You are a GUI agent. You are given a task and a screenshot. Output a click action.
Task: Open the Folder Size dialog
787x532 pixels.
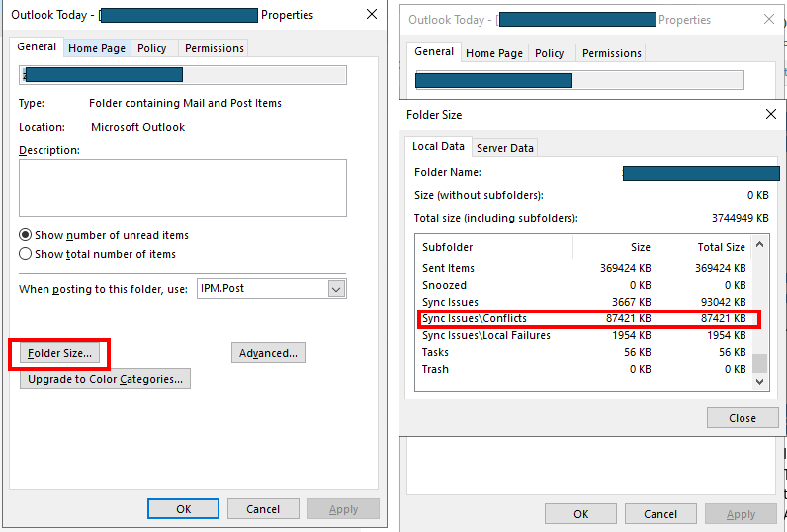59,353
